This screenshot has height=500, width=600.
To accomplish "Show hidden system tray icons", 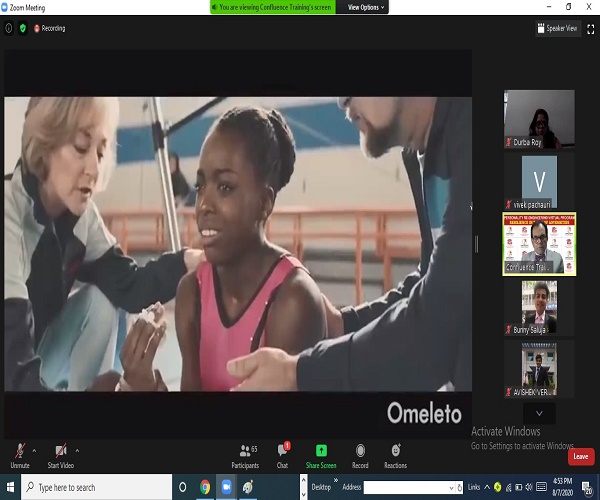I will coord(487,487).
